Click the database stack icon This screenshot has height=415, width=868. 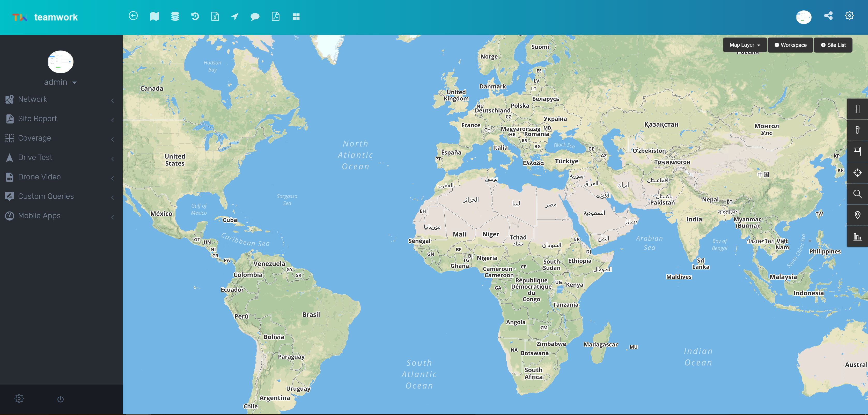(175, 17)
